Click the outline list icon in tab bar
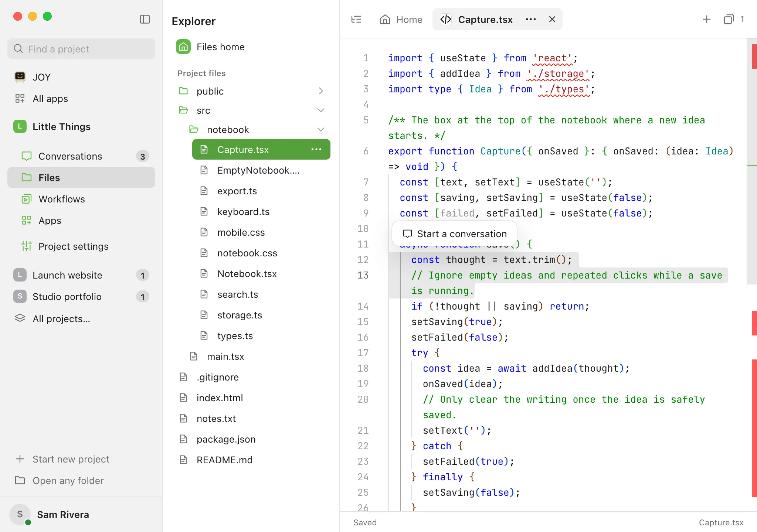 356,19
